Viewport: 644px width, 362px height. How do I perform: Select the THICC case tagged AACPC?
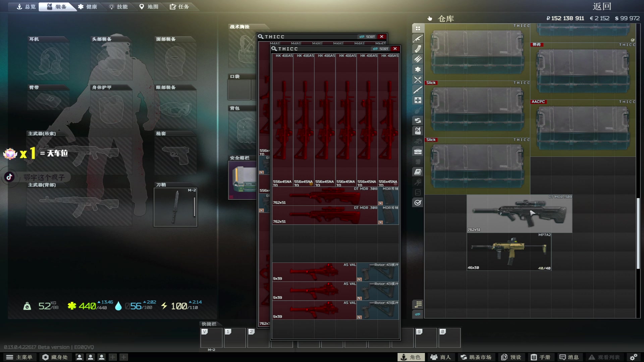pos(583,128)
